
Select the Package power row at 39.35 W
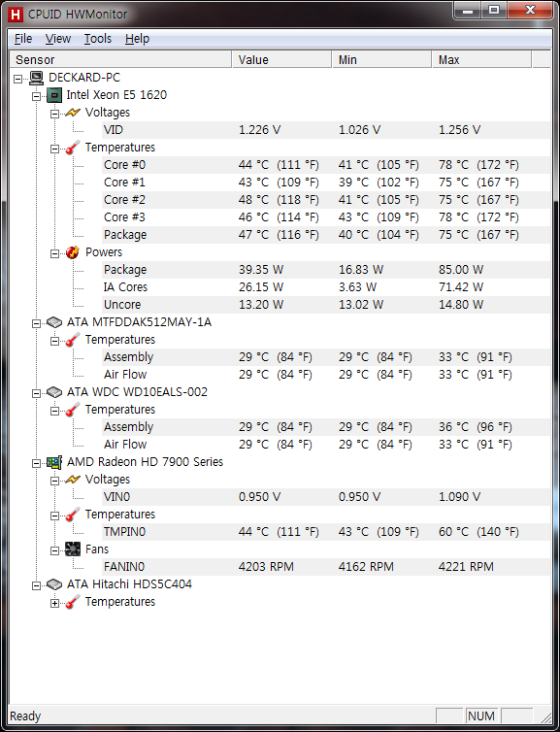coord(326,270)
